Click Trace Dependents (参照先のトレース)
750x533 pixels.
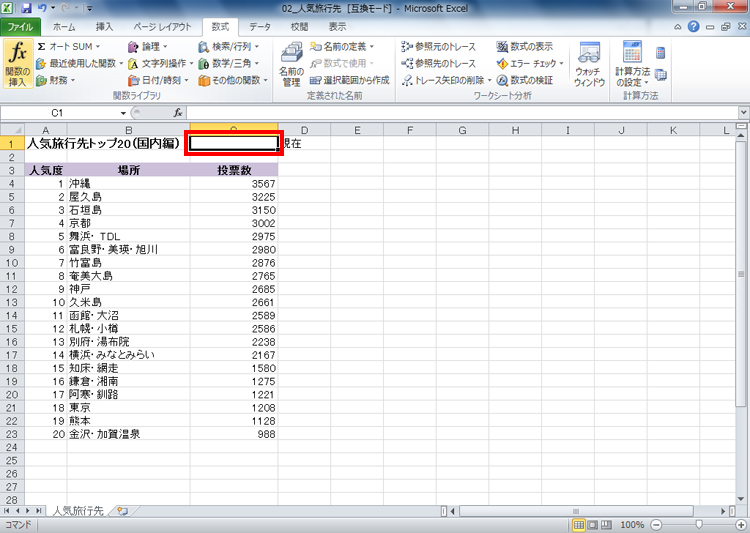[439, 63]
